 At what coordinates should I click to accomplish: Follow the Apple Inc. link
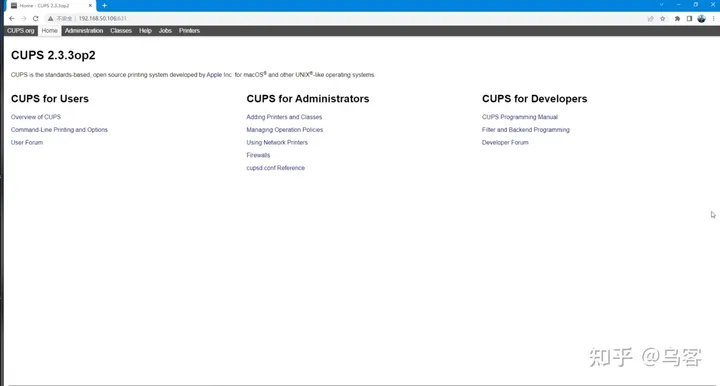(x=219, y=75)
